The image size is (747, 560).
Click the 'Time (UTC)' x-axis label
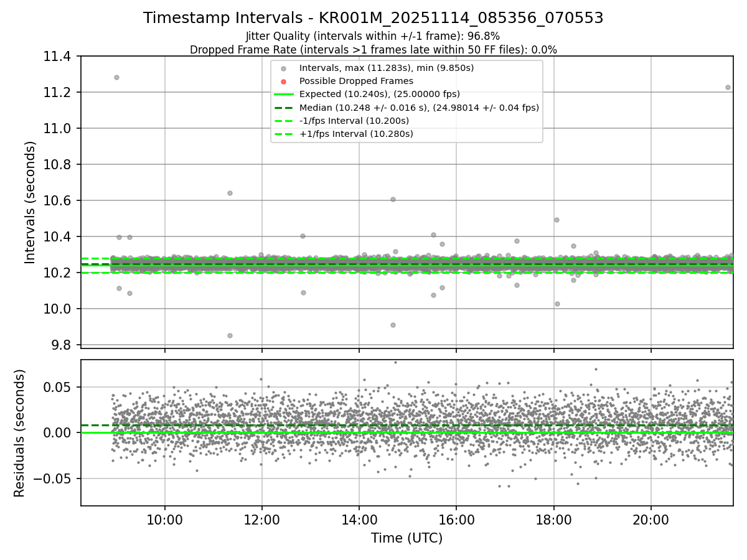coord(406,538)
